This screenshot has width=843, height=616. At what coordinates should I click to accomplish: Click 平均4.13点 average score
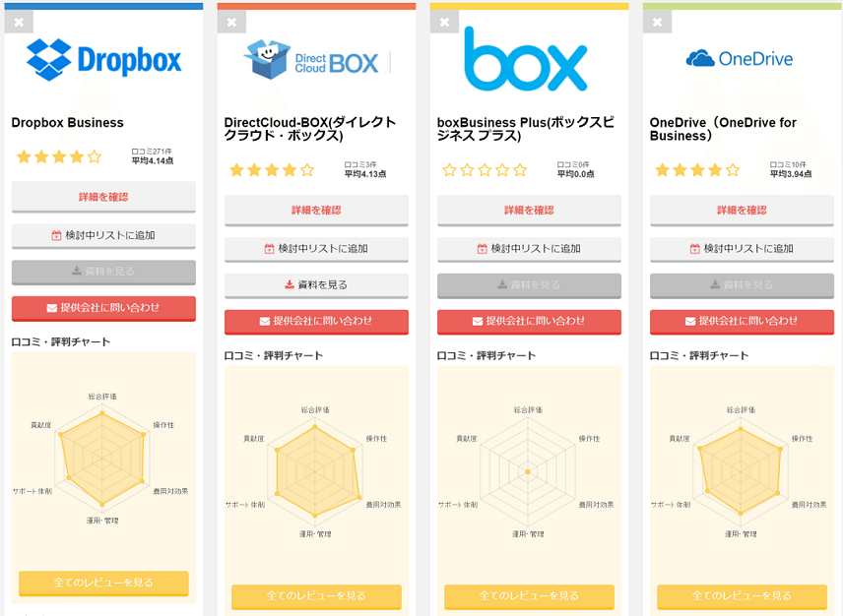365,174
